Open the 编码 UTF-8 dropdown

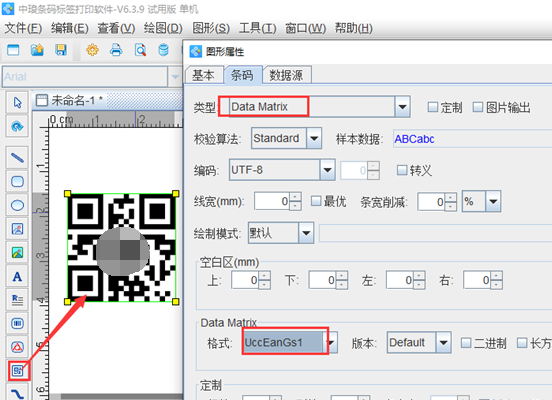(x=327, y=170)
